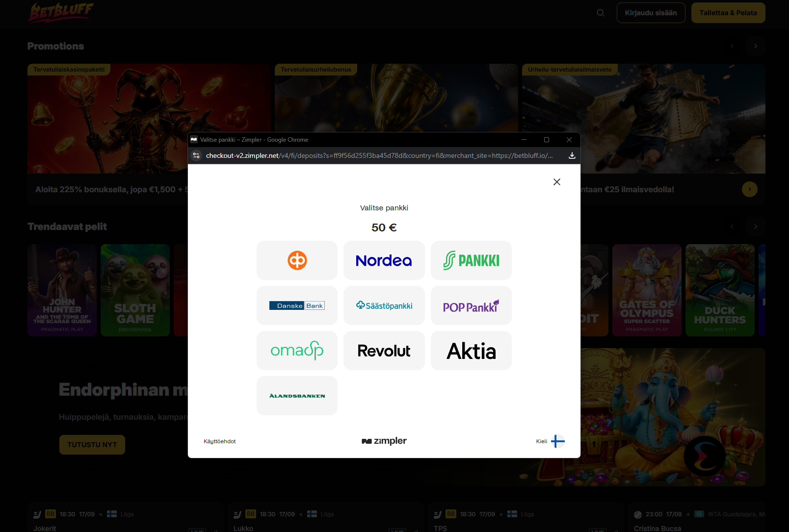Open the Cristina Bucsa WTA match

point(697,517)
